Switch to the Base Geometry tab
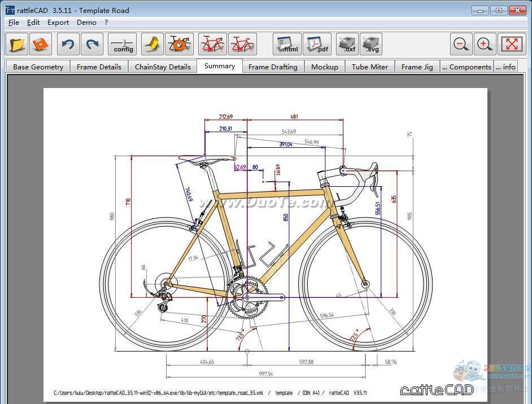This screenshot has height=404, width=532. [38, 67]
